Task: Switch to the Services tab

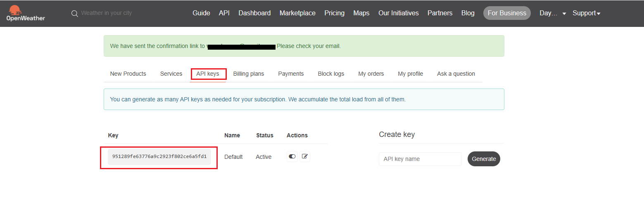Action: tap(171, 74)
